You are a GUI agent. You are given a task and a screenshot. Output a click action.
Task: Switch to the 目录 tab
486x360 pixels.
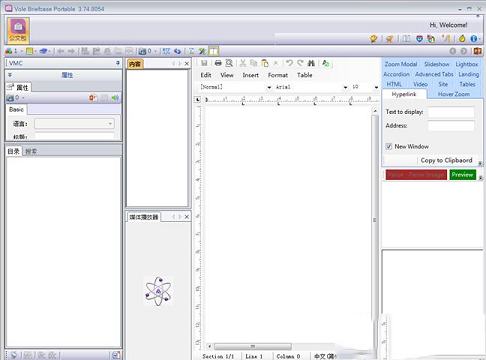14,151
